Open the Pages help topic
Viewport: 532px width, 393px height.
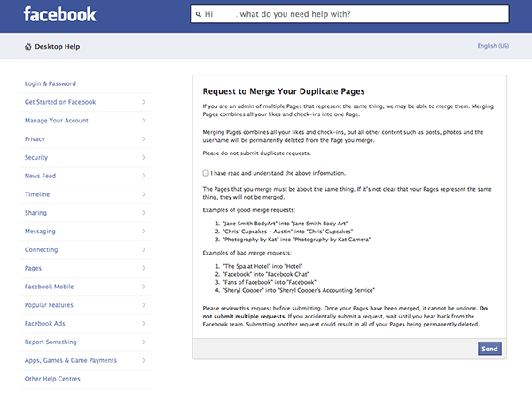point(33,268)
